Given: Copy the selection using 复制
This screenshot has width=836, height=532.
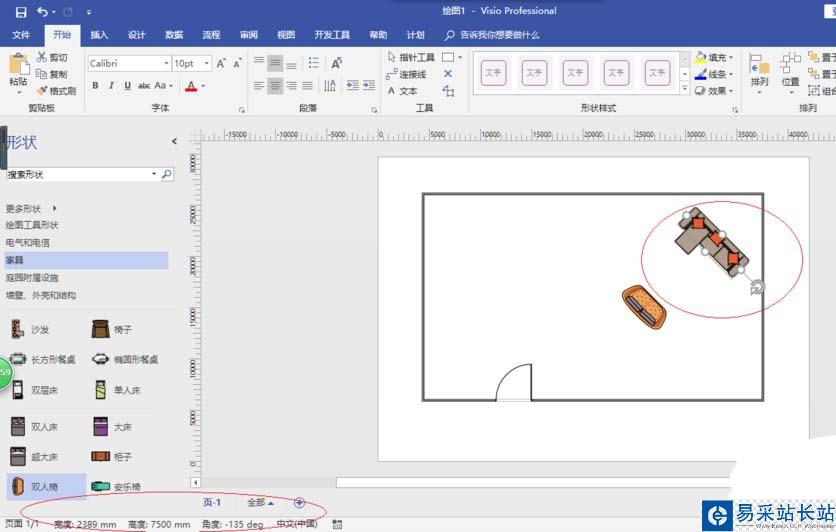Looking at the screenshot, I should pos(52,74).
